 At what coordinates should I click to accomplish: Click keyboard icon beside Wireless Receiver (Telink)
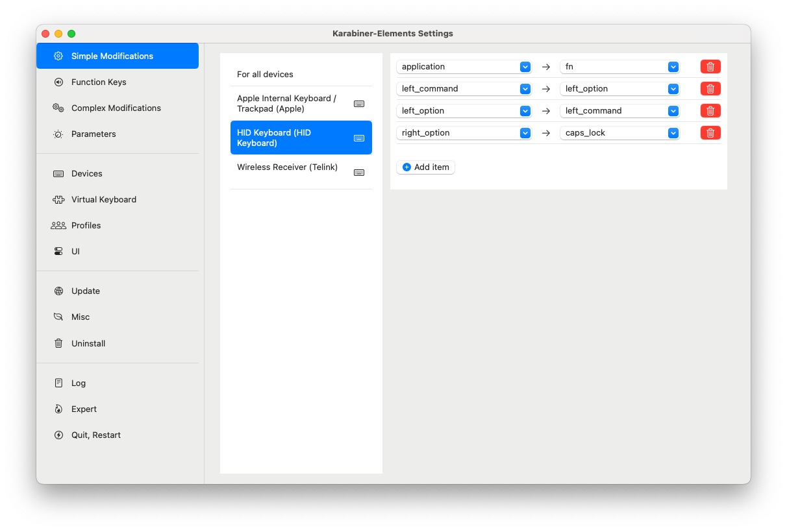tap(359, 173)
